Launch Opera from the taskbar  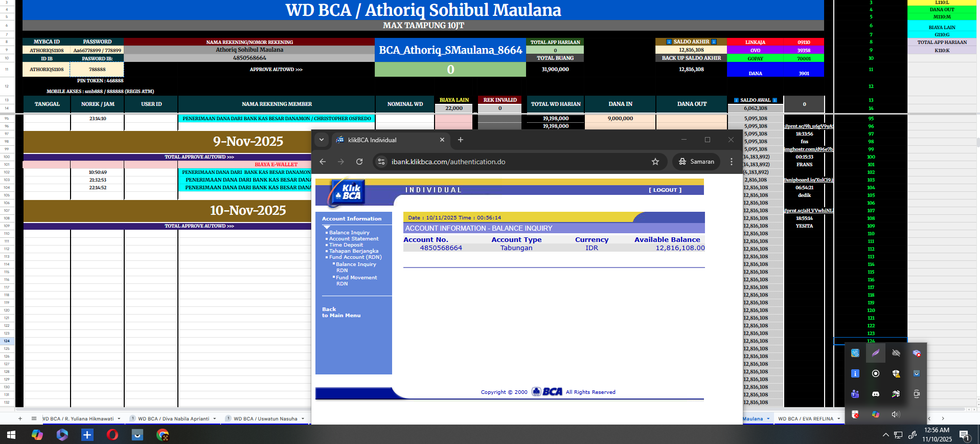[112, 435]
